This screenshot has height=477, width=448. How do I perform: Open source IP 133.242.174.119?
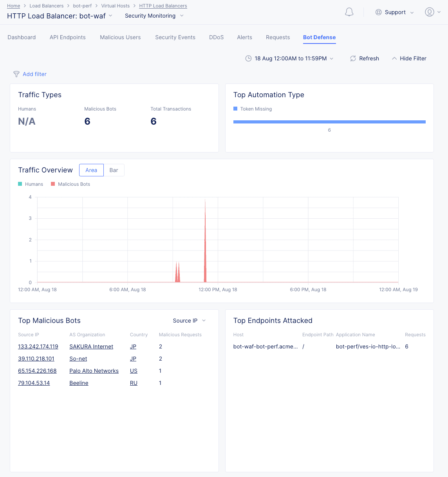tap(38, 346)
